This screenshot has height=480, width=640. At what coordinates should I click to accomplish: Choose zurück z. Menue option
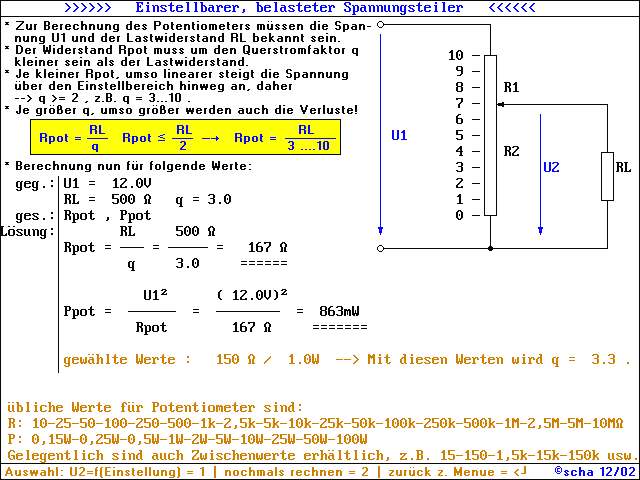455,471
